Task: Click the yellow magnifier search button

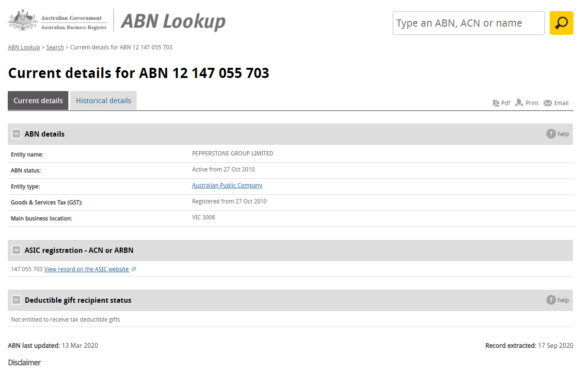Action: 561,23
